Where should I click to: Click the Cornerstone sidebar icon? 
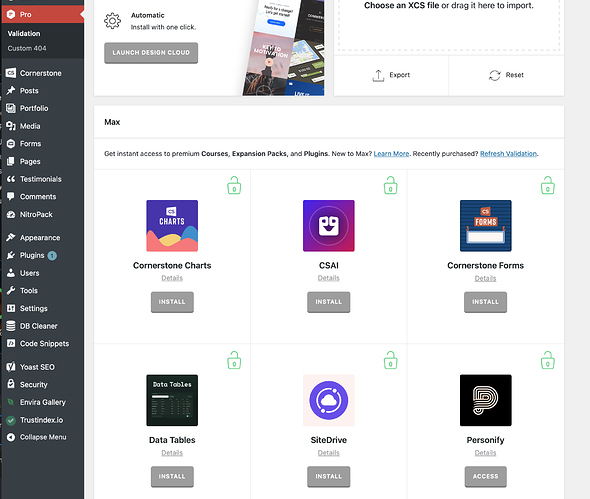tap(11, 73)
